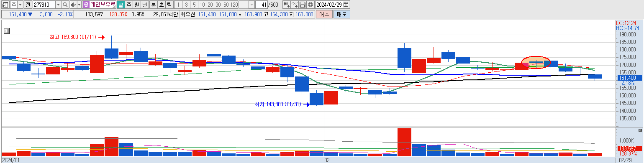Choose the 5 interval button

click(x=194, y=5)
